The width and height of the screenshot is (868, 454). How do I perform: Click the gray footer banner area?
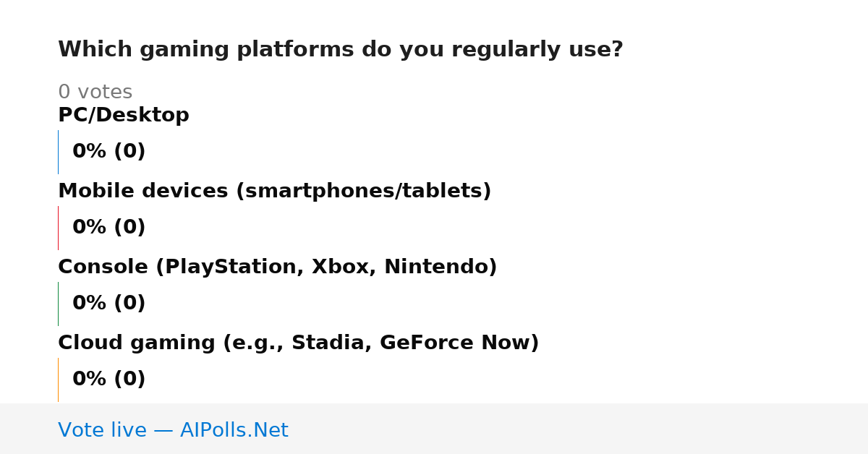point(434,429)
